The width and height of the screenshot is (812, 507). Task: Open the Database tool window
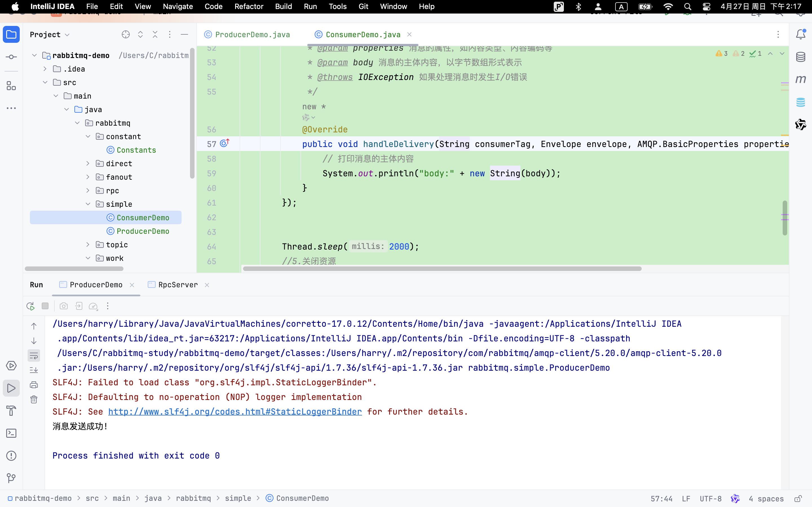pos(801,57)
